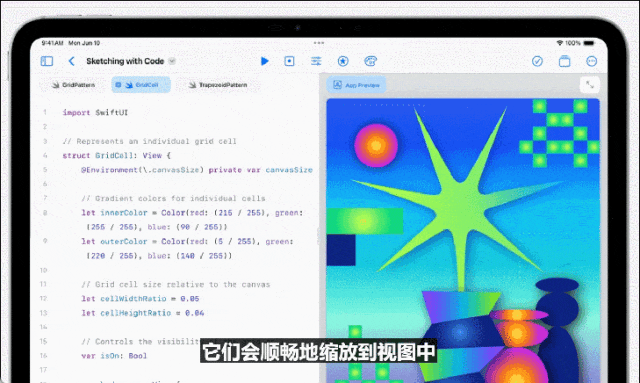Switch to the GridPattern file tab

[x=73, y=85]
